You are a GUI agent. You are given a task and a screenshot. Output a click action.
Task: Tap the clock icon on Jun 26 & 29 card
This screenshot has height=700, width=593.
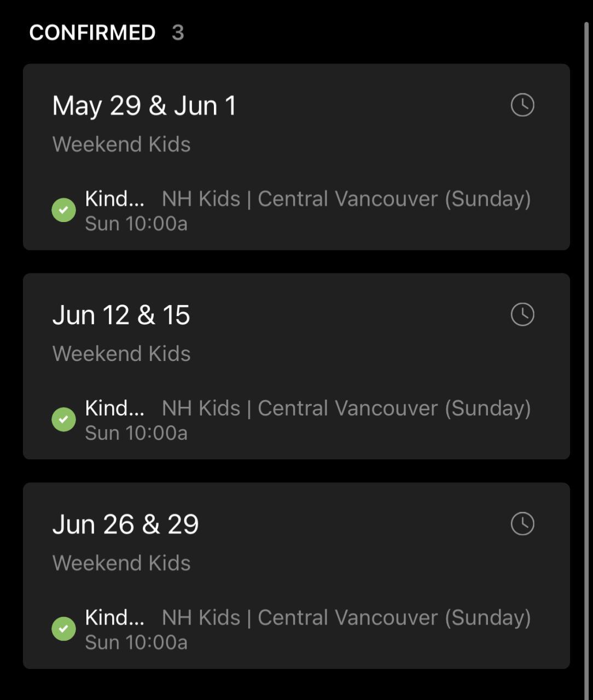coord(522,524)
